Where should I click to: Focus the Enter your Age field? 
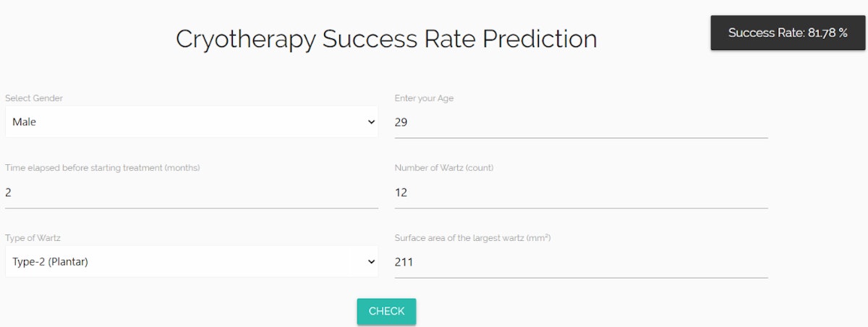point(581,122)
